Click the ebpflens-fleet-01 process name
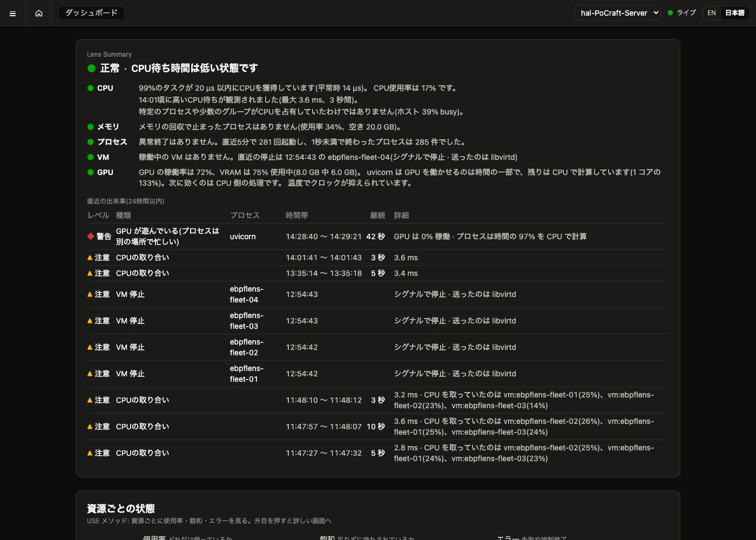The image size is (756, 540). pos(247,374)
